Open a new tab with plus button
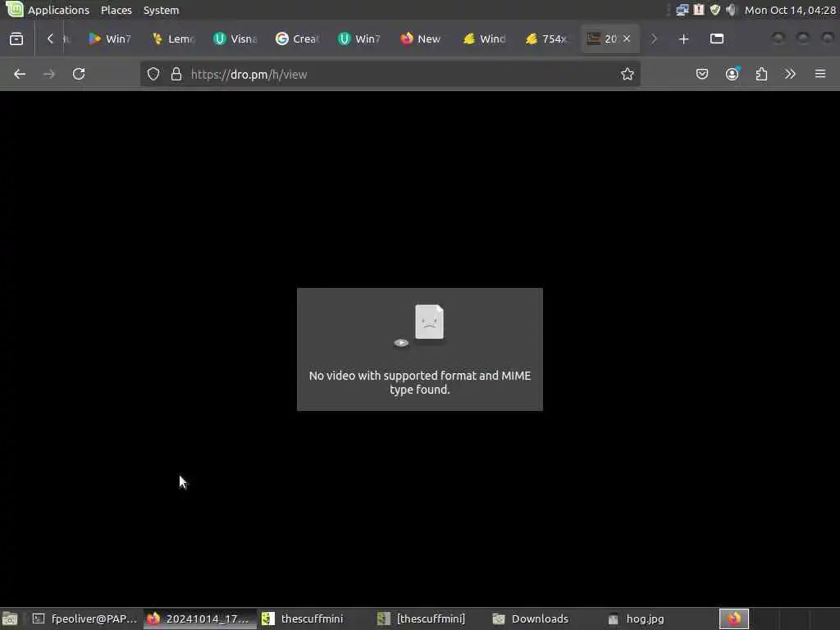 683,39
